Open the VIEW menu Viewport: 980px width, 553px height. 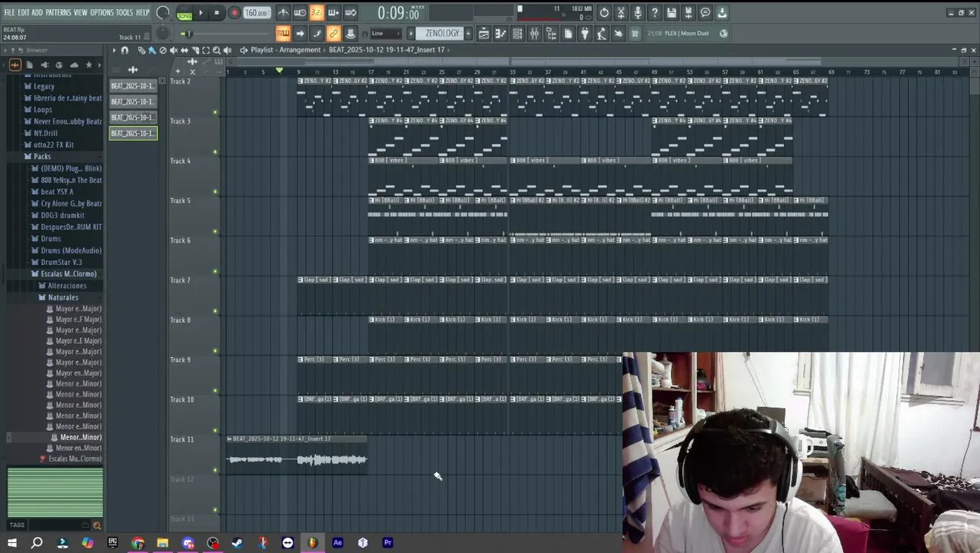pyautogui.click(x=81, y=12)
